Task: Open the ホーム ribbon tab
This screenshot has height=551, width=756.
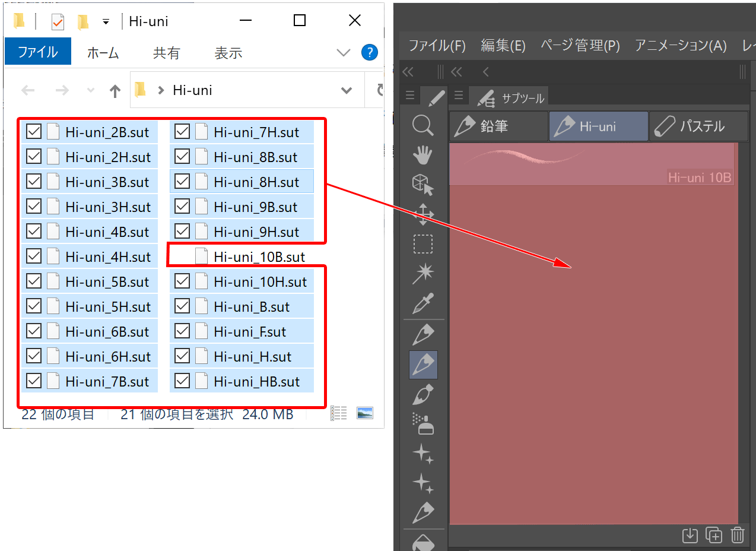Action: point(103,52)
